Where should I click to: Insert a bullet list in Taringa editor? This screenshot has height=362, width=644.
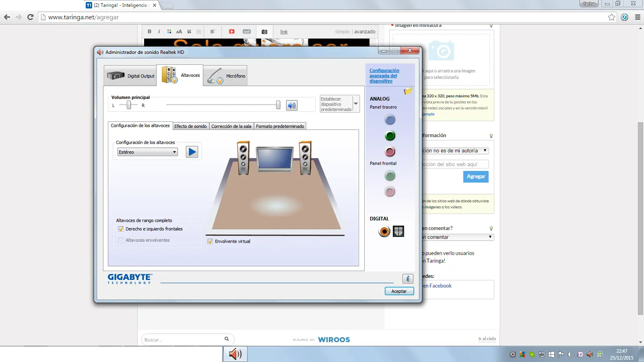point(199,31)
